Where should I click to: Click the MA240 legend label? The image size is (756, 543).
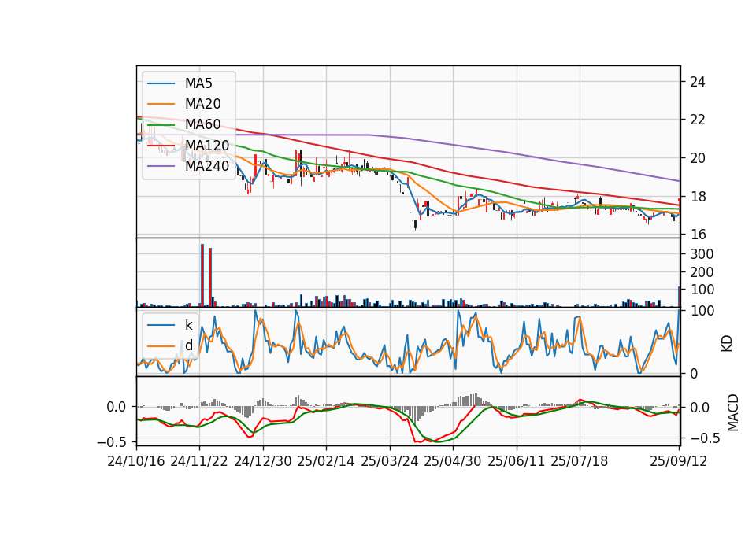207,166
